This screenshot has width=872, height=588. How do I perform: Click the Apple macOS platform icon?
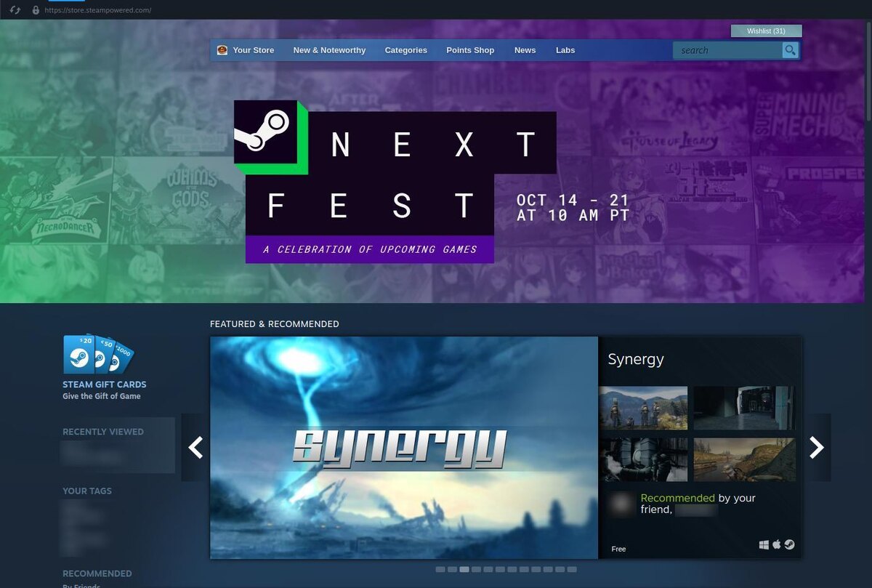point(777,544)
